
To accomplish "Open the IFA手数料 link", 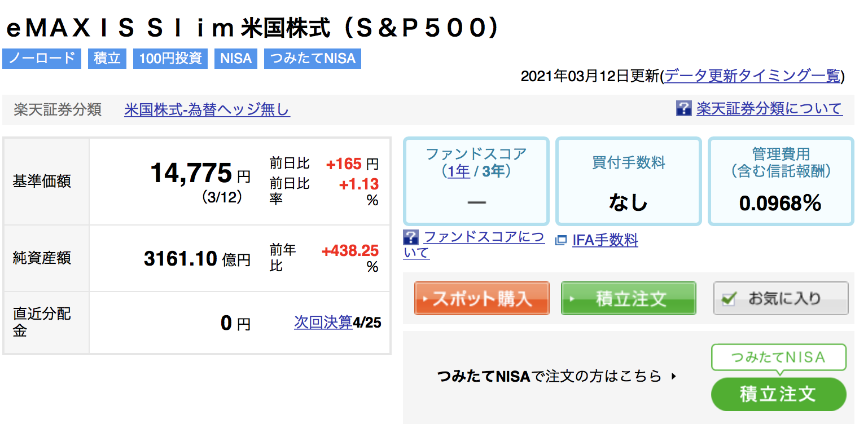I will coord(605,241).
